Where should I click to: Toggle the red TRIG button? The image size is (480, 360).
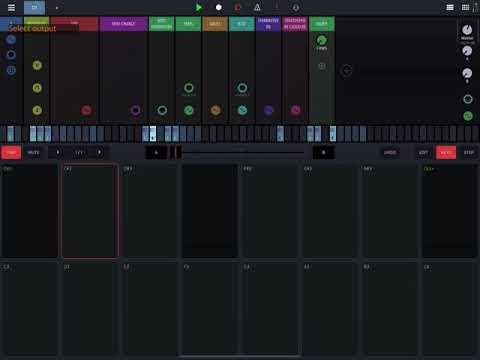11,152
